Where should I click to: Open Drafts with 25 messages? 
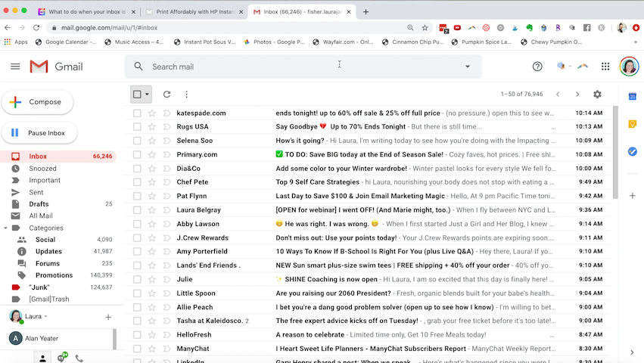58,204
